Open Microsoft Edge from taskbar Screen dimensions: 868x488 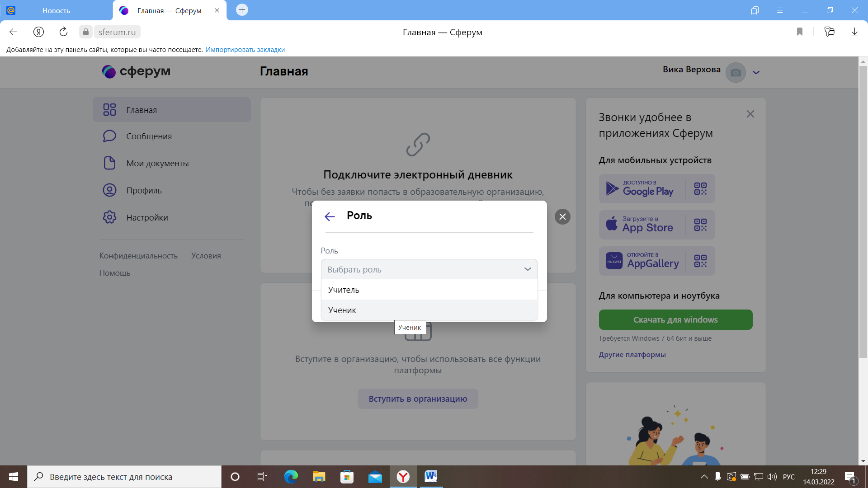tap(291, 477)
